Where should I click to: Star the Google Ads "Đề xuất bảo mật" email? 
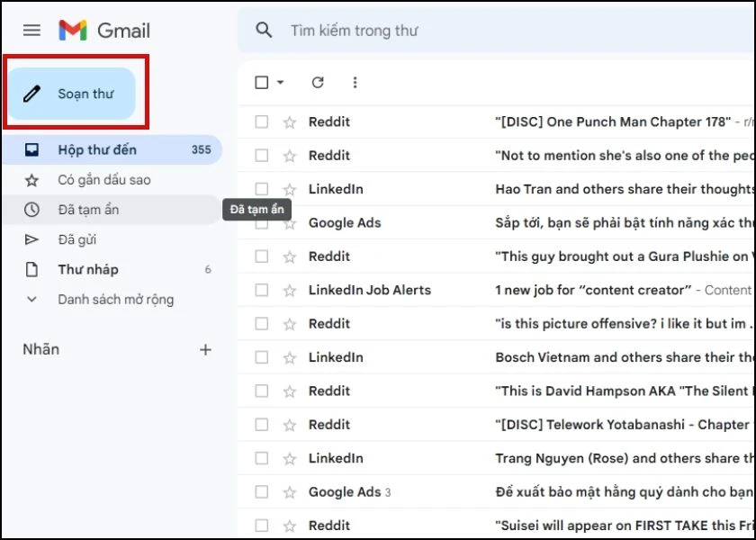coord(289,492)
